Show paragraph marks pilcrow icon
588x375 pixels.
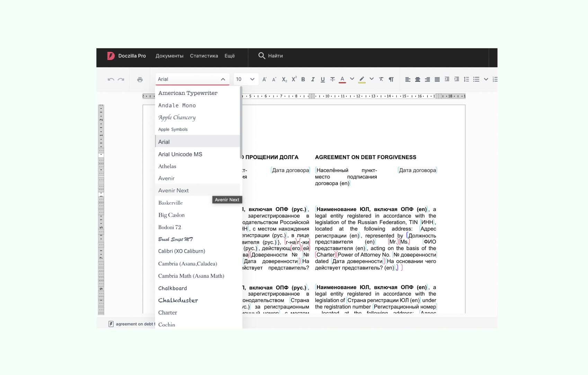[x=391, y=79]
